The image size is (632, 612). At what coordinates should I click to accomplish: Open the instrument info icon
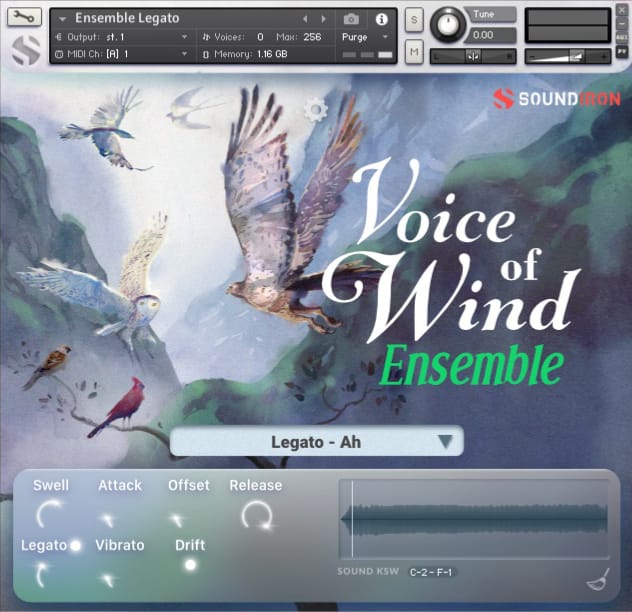click(x=381, y=19)
